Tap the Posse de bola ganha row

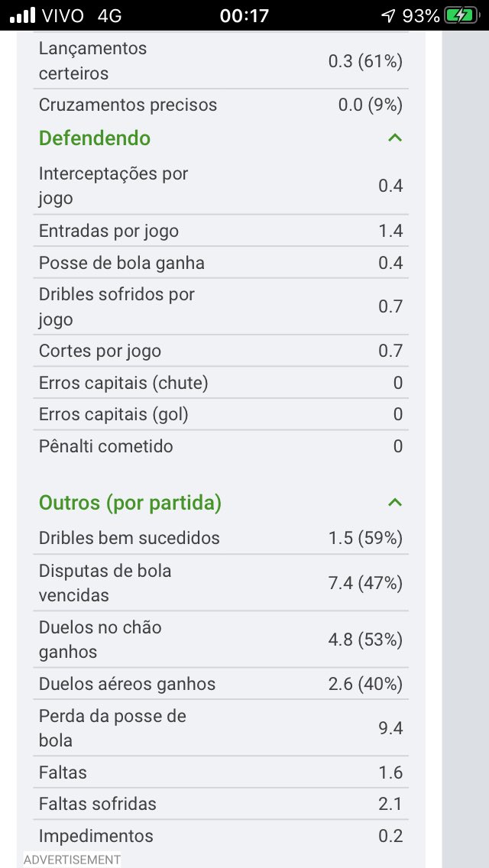[220, 263]
